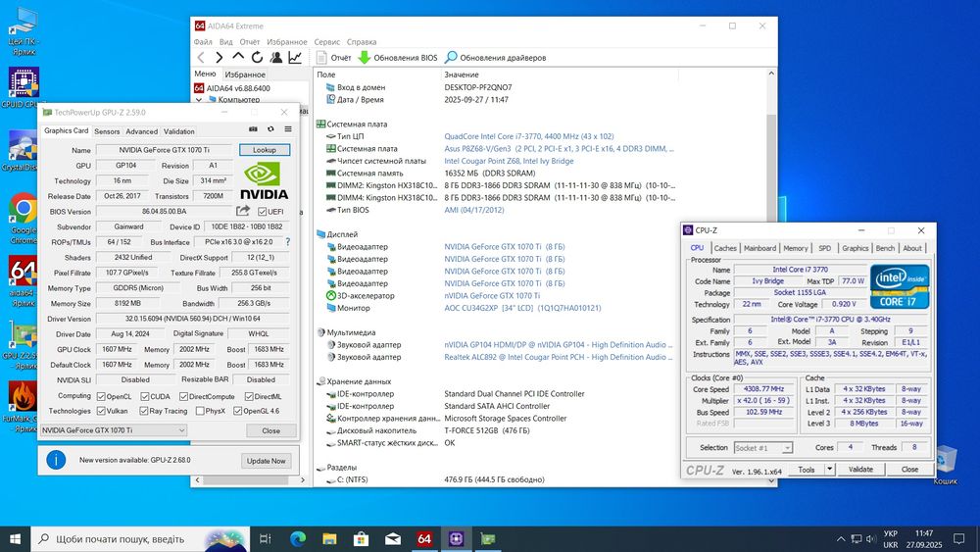
Task: Open Microsoft Store taskbar icon
Action: [x=362, y=539]
